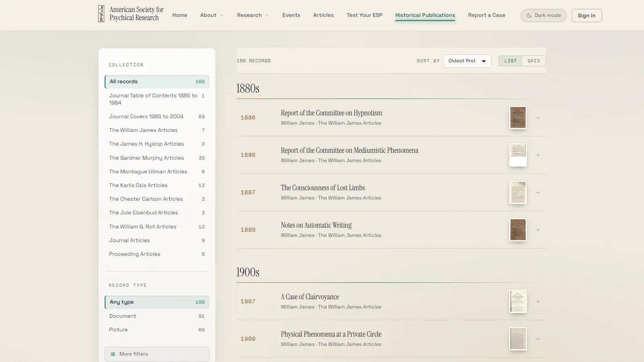
Task: Click the 160 RECORDS count label
Action: click(x=254, y=61)
